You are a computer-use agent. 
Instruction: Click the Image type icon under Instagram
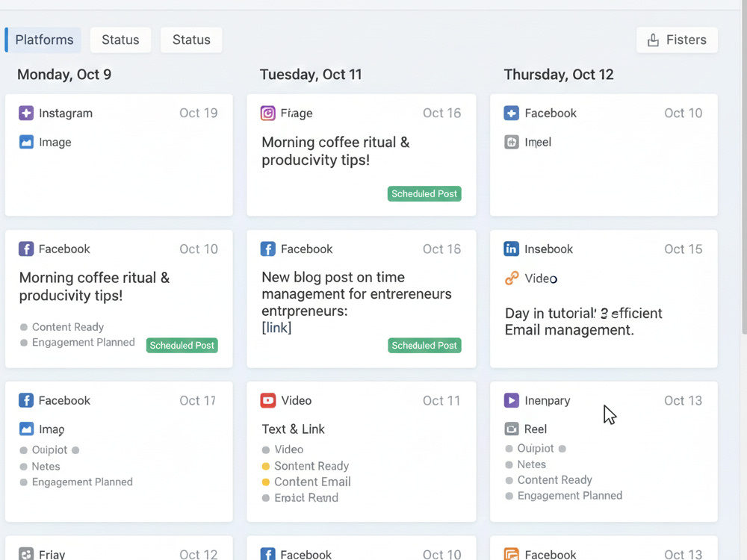[26, 142]
